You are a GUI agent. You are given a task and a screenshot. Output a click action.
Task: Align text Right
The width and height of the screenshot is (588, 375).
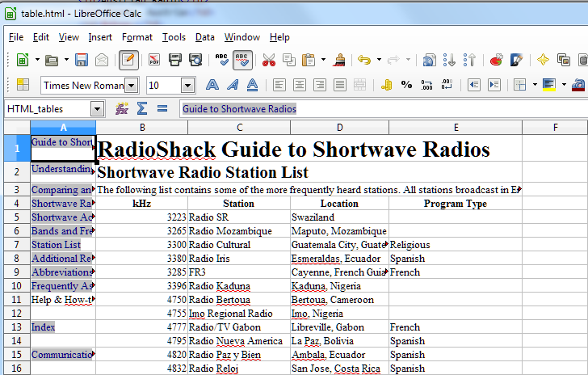320,85
